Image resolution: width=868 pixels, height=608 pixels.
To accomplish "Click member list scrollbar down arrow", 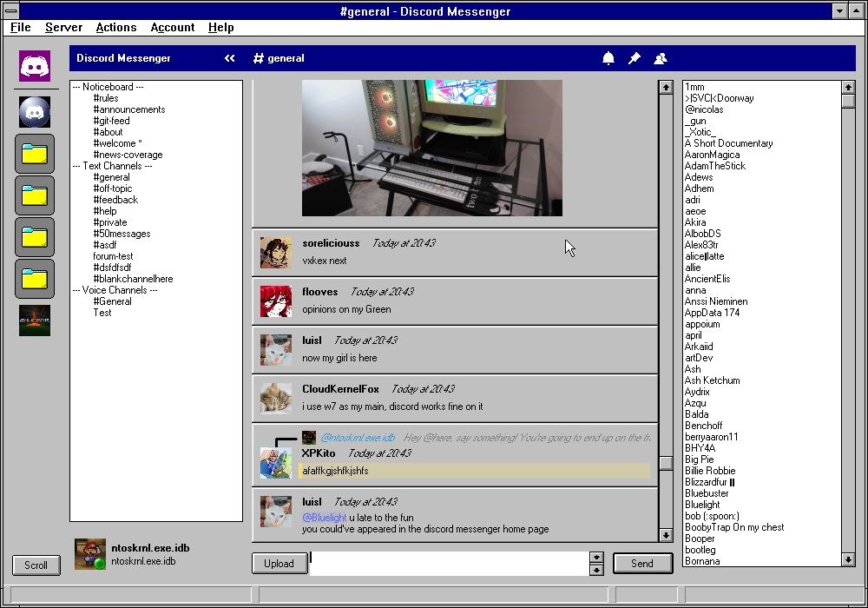I will (848, 560).
